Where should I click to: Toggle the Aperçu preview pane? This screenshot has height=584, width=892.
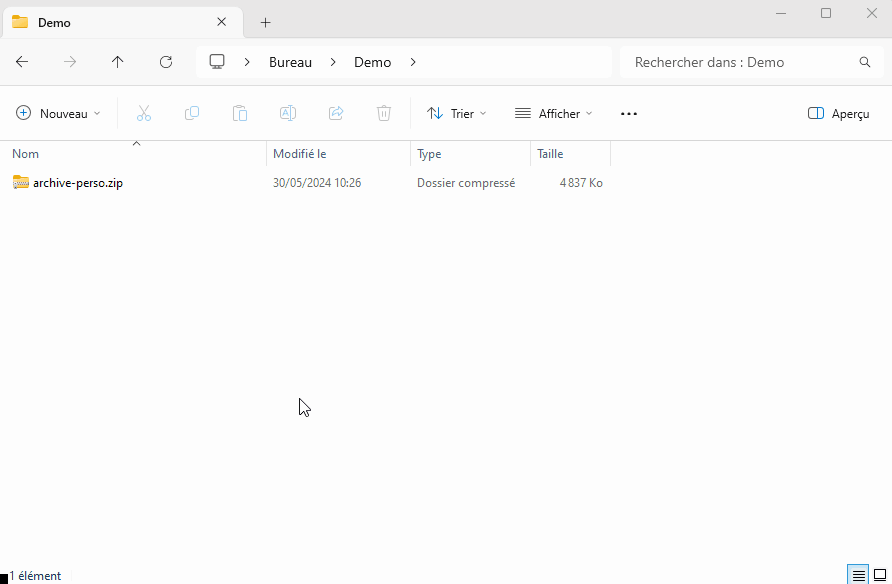coord(838,113)
